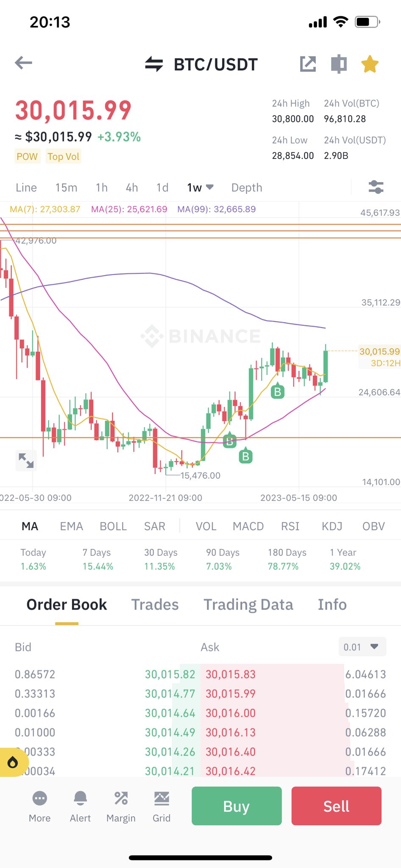Enable the VOL indicator
The height and width of the screenshot is (868, 401).
pyautogui.click(x=206, y=526)
